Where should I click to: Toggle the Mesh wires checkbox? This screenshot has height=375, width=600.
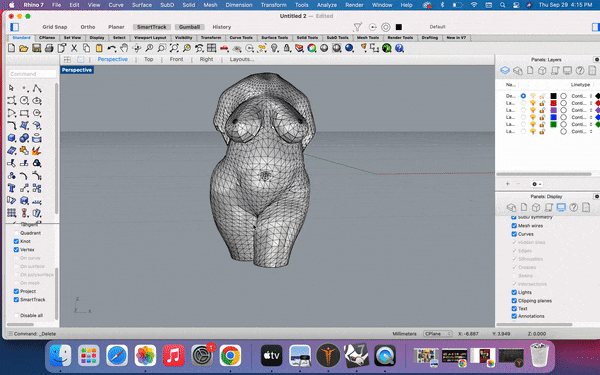tap(514, 226)
